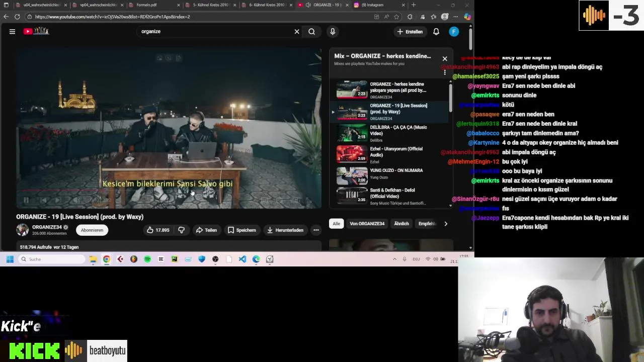Screen dimensions: 644x362
Task: Open the Windows Start menu
Action: 10,259
